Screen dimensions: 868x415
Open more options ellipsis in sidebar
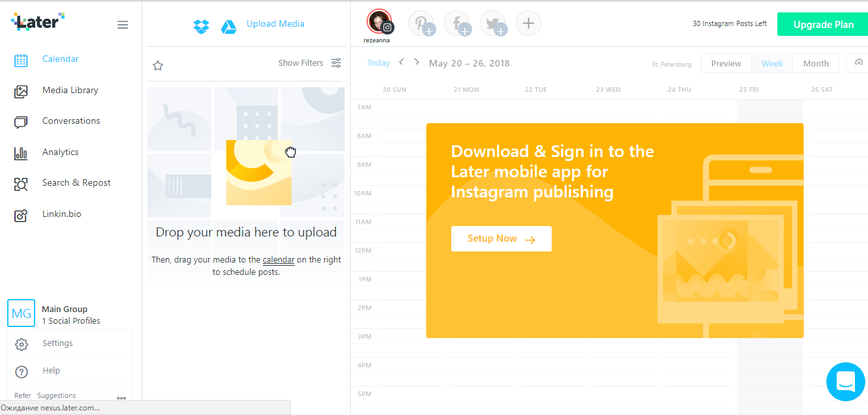pos(121,397)
